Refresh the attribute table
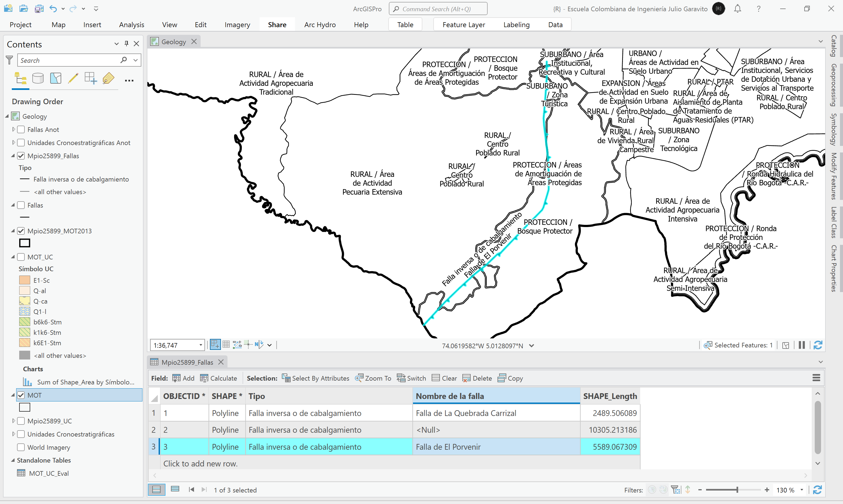Image resolution: width=843 pixels, height=504 pixels. point(817,490)
